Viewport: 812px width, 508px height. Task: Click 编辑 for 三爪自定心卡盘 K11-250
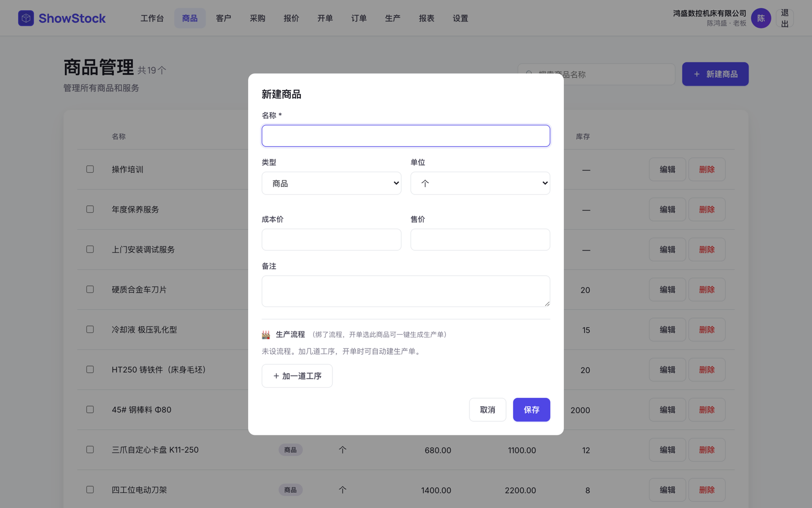point(667,450)
